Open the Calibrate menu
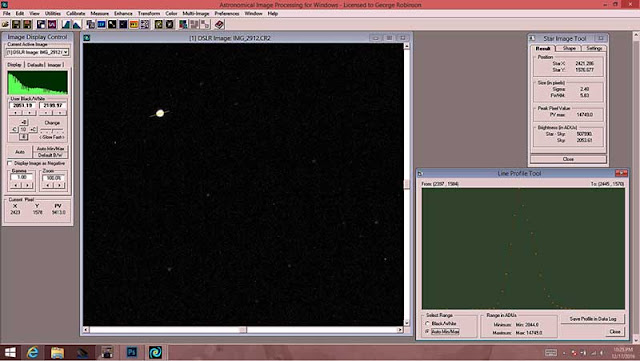 [76, 13]
